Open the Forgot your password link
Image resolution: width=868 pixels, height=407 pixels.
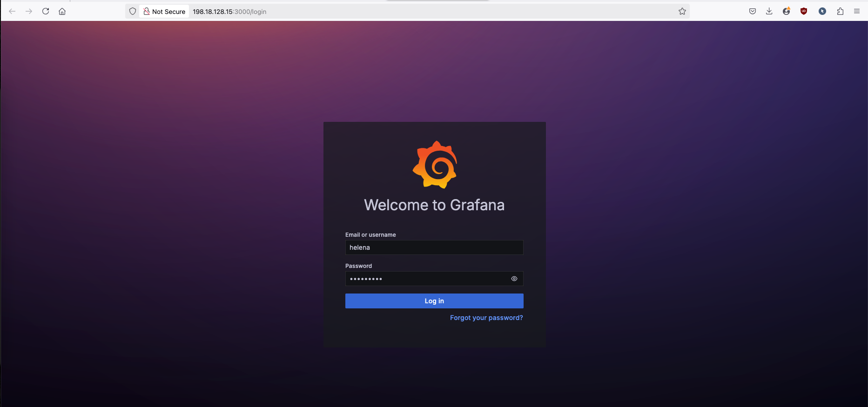(x=486, y=318)
